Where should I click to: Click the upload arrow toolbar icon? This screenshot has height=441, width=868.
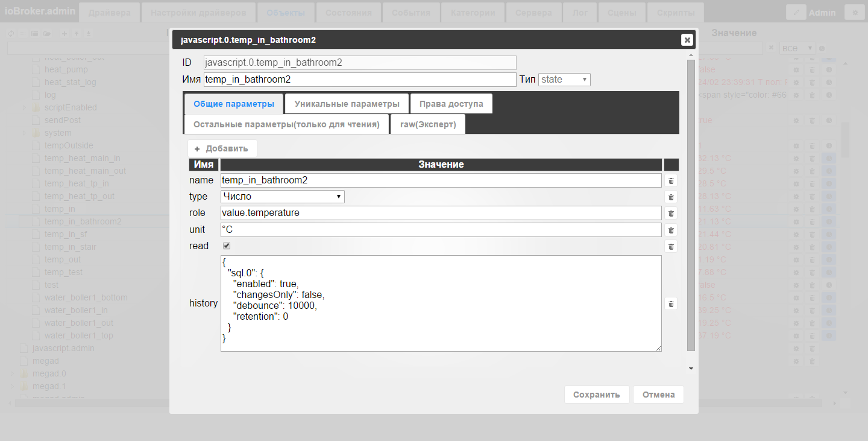77,33
